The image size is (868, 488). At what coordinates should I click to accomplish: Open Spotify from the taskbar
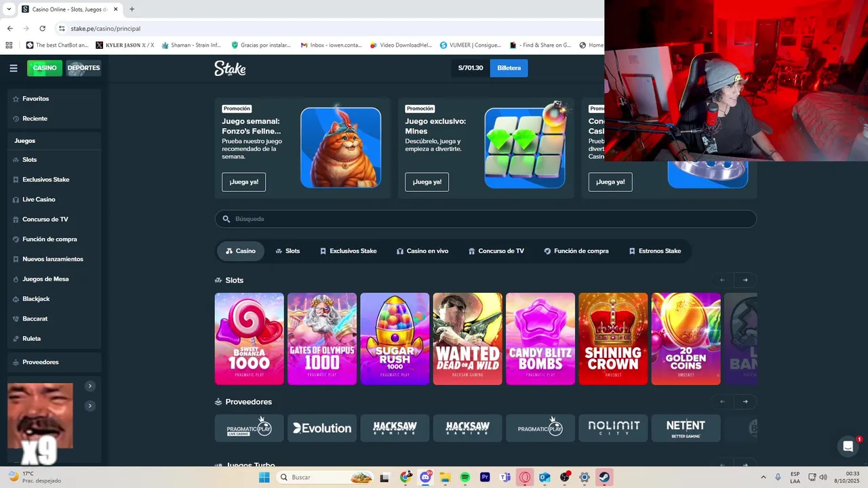pos(465,477)
